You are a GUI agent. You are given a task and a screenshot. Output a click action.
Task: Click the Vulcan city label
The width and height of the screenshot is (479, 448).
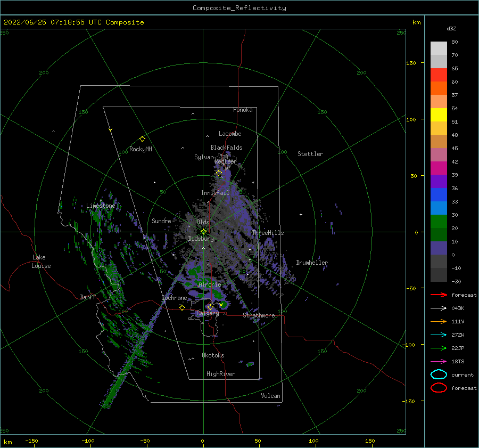pyautogui.click(x=270, y=396)
